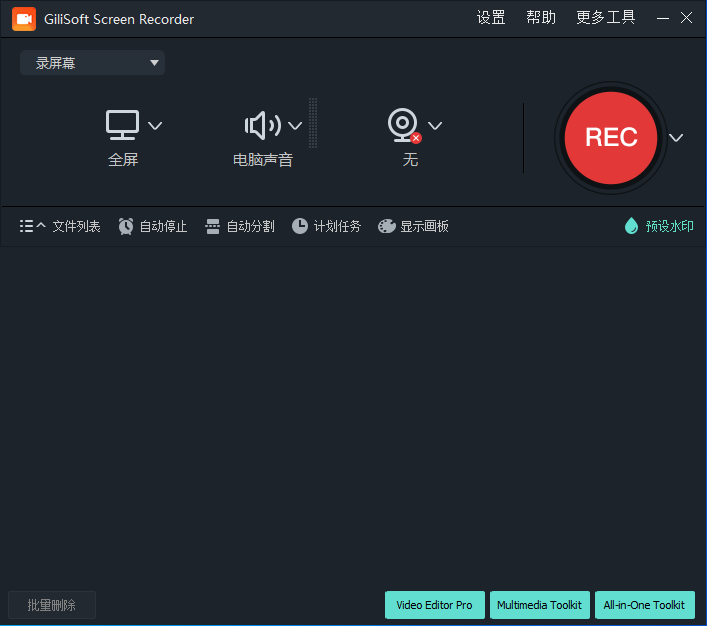Open 计划任务 scheduled tasks

[337, 226]
